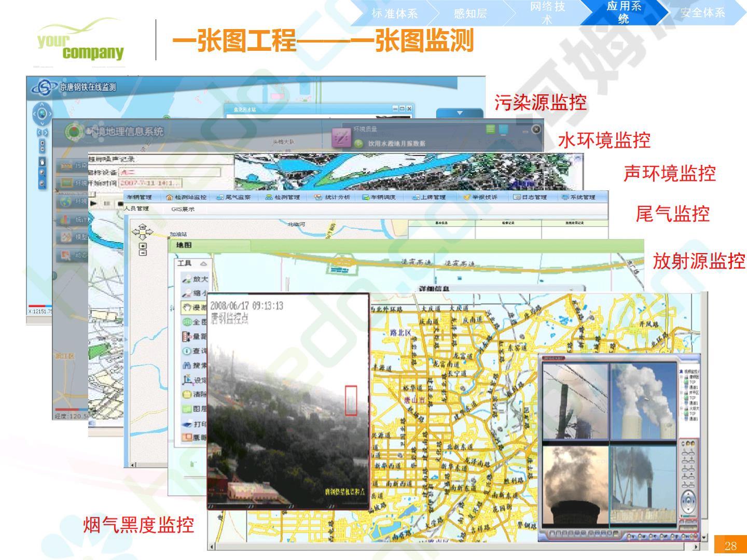
Task: Select the 搜索 binoculars search tool
Action: pos(195,366)
